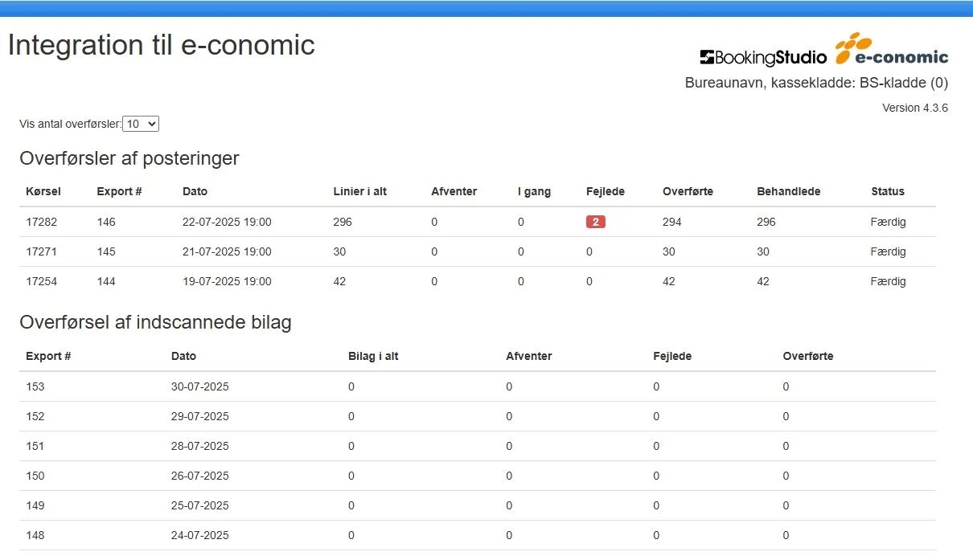Click the Version 4.3.6 text
The image size is (973, 560).
coord(914,108)
